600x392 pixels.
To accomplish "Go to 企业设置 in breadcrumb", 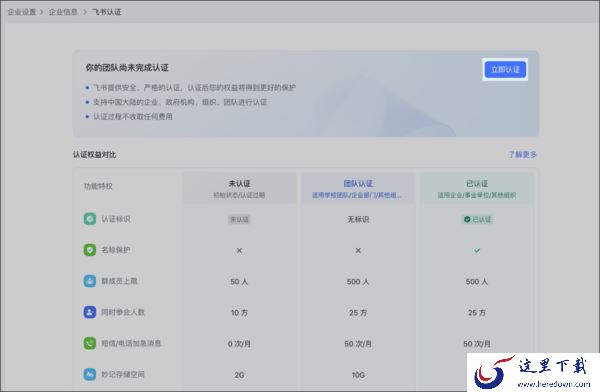I will 22,12.
